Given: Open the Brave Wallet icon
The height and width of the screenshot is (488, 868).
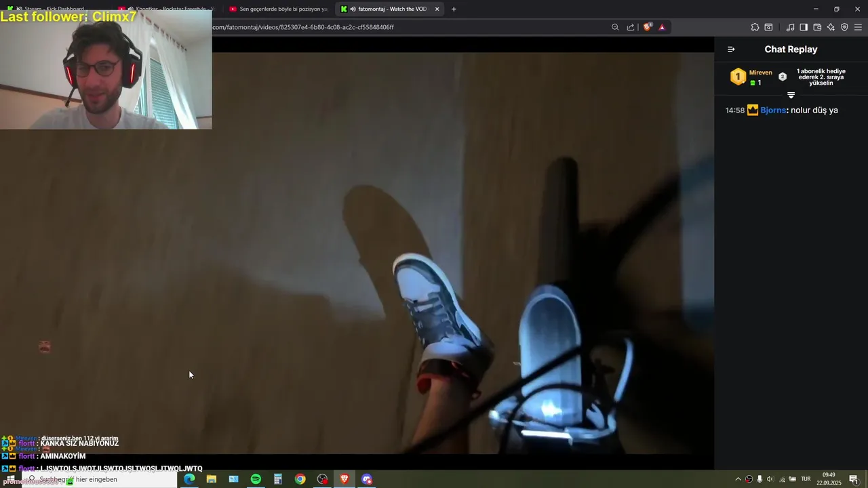Looking at the screenshot, I should tap(817, 27).
